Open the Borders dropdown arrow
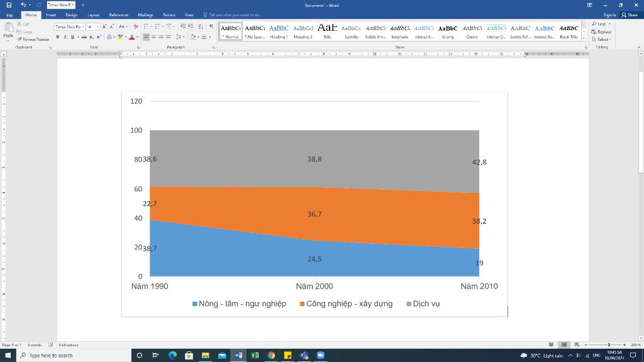644x362 pixels. (209, 37)
